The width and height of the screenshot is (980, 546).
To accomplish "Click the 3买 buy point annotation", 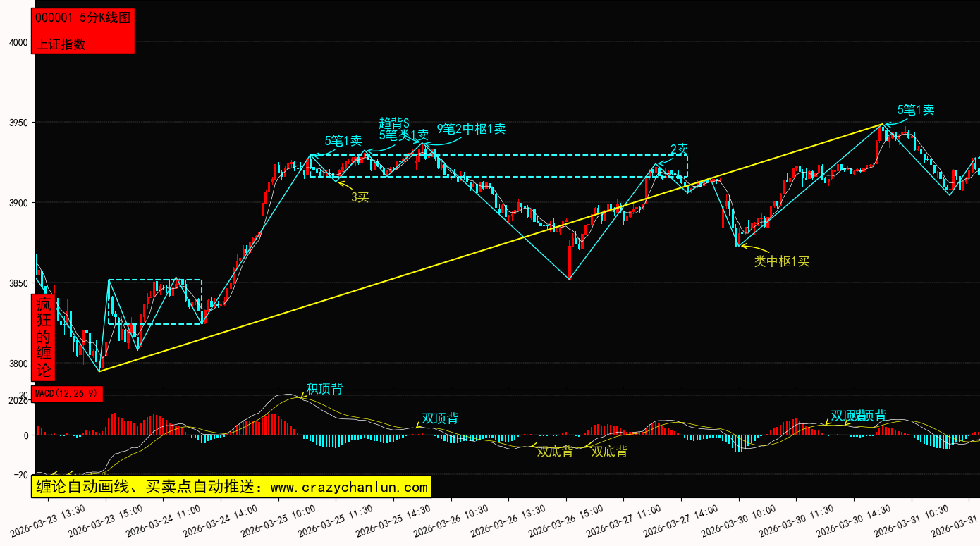I will (x=360, y=197).
